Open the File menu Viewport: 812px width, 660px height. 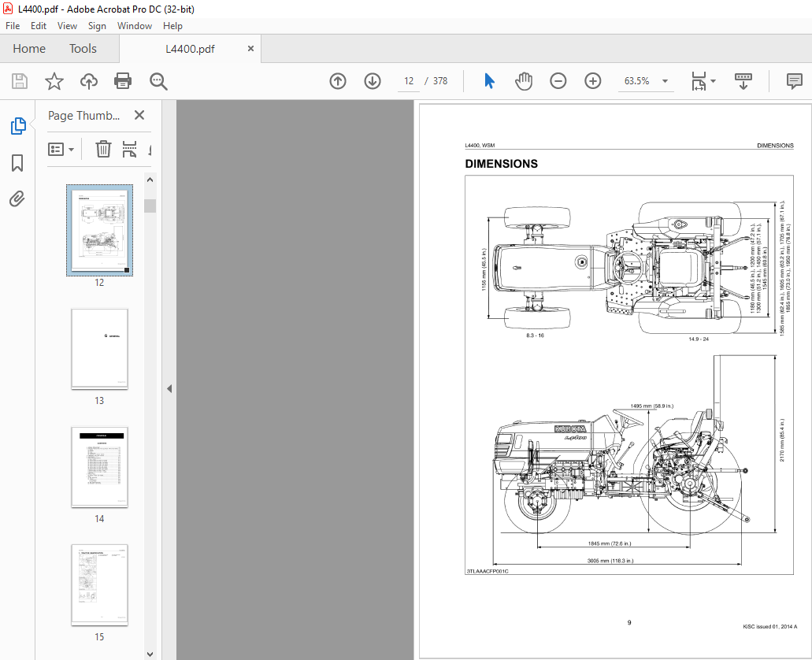click(x=13, y=26)
